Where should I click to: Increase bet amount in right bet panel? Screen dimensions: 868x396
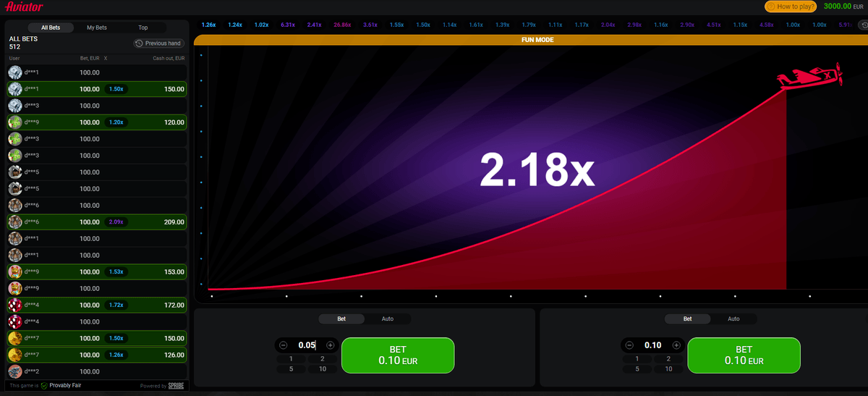tap(676, 345)
